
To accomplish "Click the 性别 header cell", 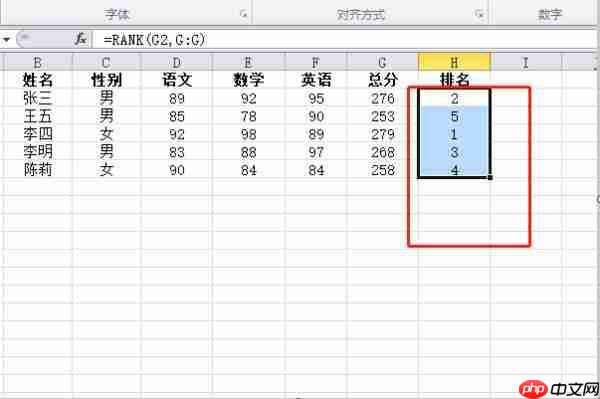I will [106, 80].
